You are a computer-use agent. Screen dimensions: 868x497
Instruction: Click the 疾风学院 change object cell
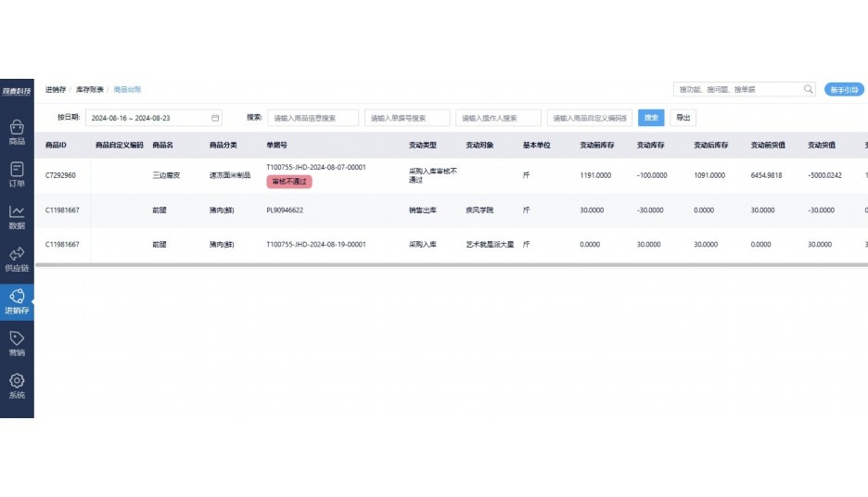479,210
